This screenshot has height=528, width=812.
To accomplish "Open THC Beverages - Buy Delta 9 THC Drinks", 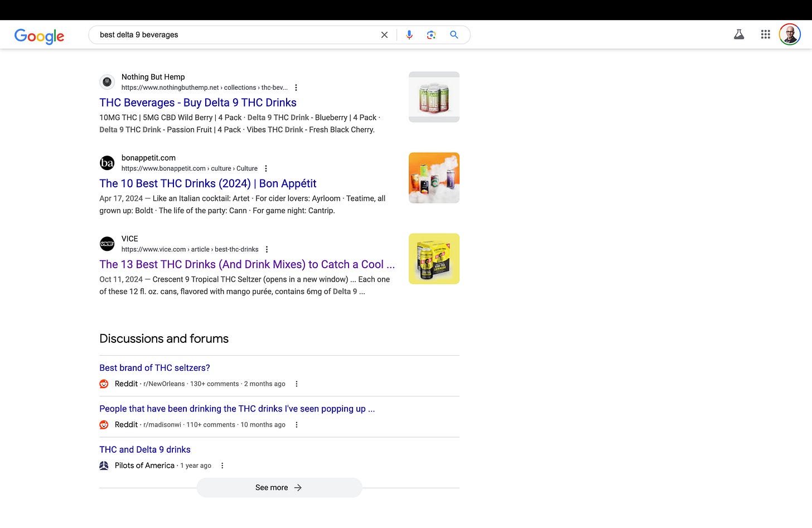I will [198, 103].
